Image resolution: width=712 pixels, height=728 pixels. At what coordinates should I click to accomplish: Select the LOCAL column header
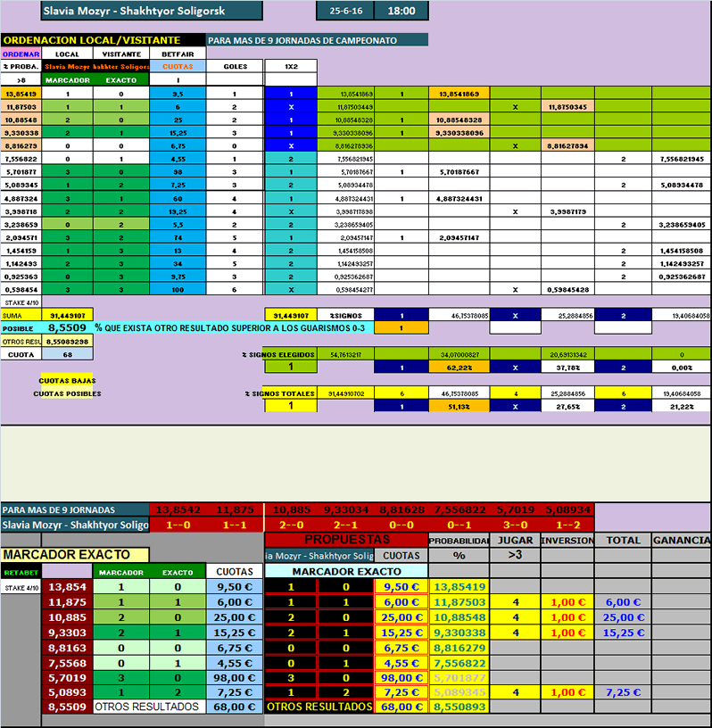67,54
